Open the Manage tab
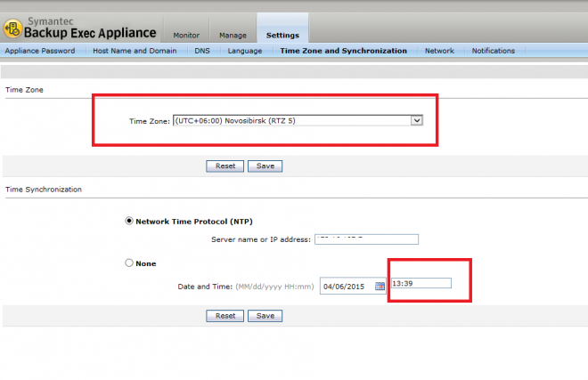The height and width of the screenshot is (380, 588). point(233,36)
